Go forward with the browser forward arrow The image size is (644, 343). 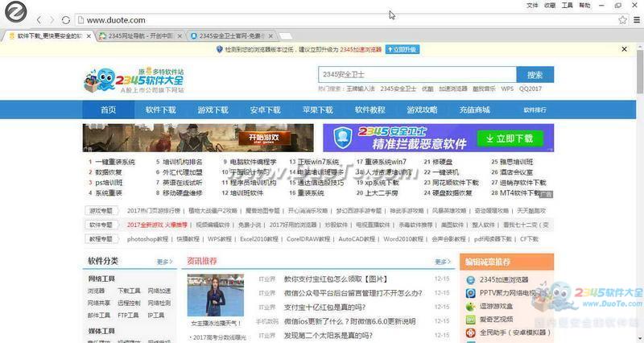point(52,19)
